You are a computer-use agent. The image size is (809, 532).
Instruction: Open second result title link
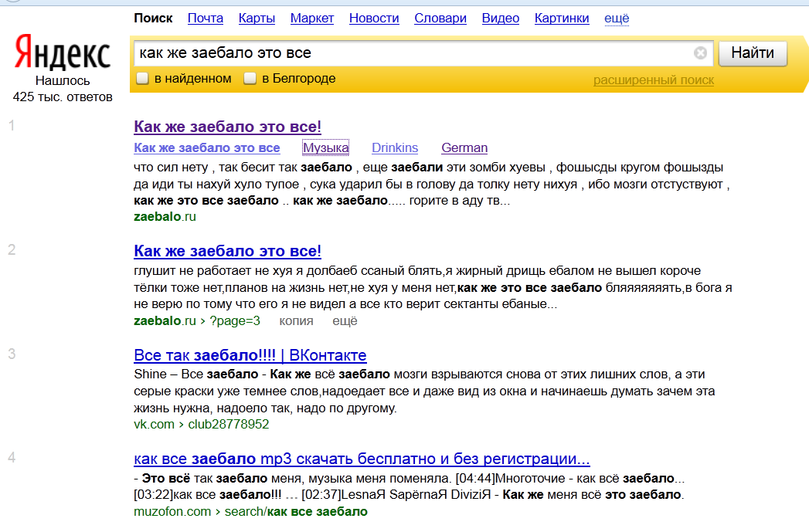coord(227,251)
